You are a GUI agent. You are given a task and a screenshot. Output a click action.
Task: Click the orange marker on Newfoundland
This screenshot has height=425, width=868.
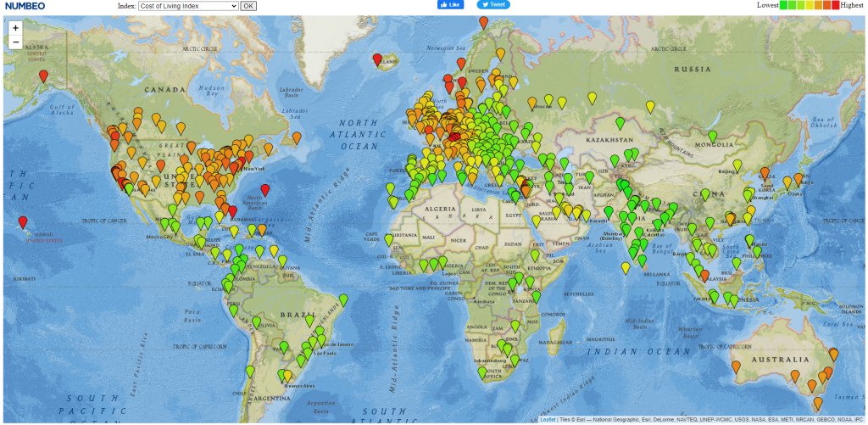297,137
